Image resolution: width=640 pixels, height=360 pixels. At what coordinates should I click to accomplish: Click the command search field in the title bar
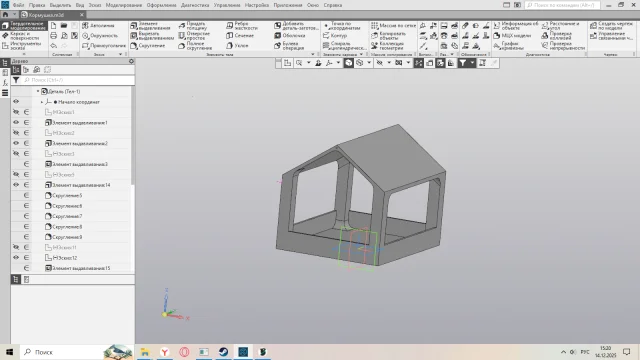562,5
